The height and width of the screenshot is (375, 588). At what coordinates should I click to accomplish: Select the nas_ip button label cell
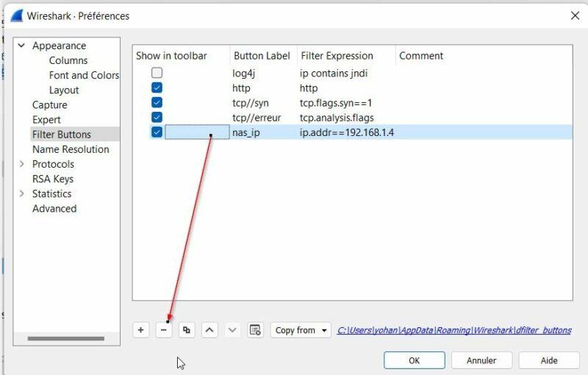pyautogui.click(x=246, y=132)
